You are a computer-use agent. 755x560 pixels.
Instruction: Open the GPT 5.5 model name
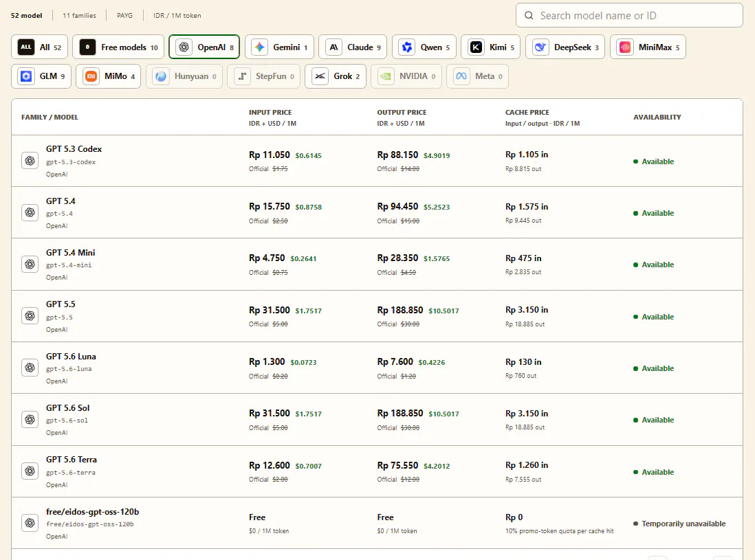coord(61,304)
